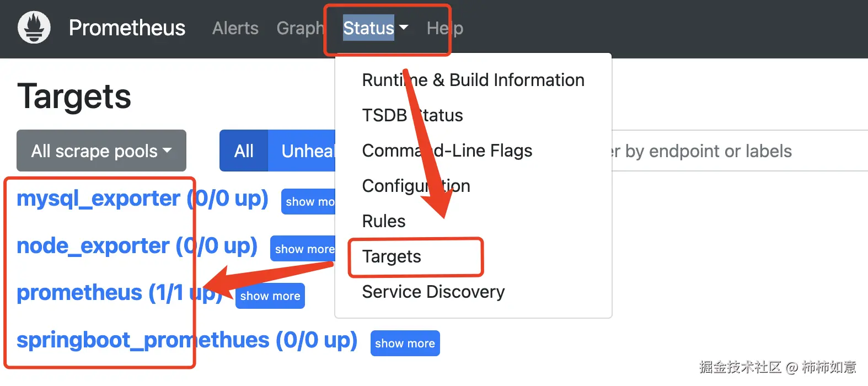Show more for the prometheus pool
This screenshot has height=386, width=868.
click(x=270, y=296)
